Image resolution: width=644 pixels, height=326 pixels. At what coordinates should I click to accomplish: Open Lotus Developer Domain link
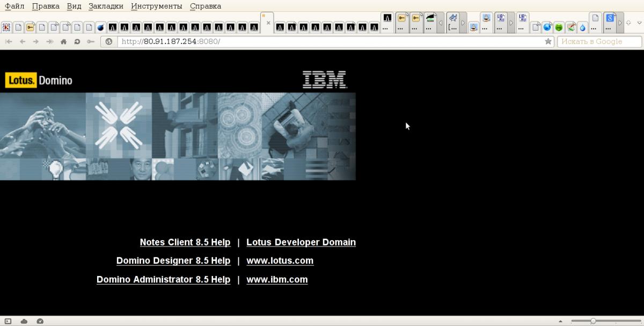click(x=301, y=242)
